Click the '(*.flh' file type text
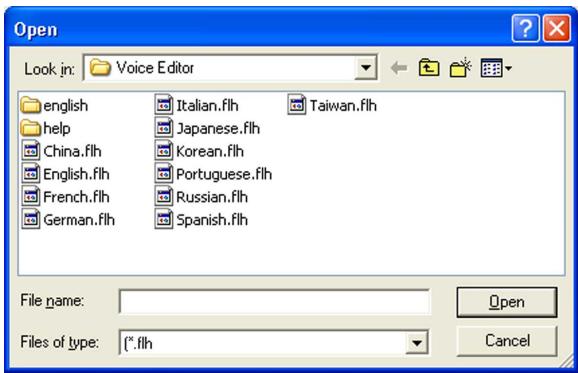This screenshot has height=373, width=578. 138,344
